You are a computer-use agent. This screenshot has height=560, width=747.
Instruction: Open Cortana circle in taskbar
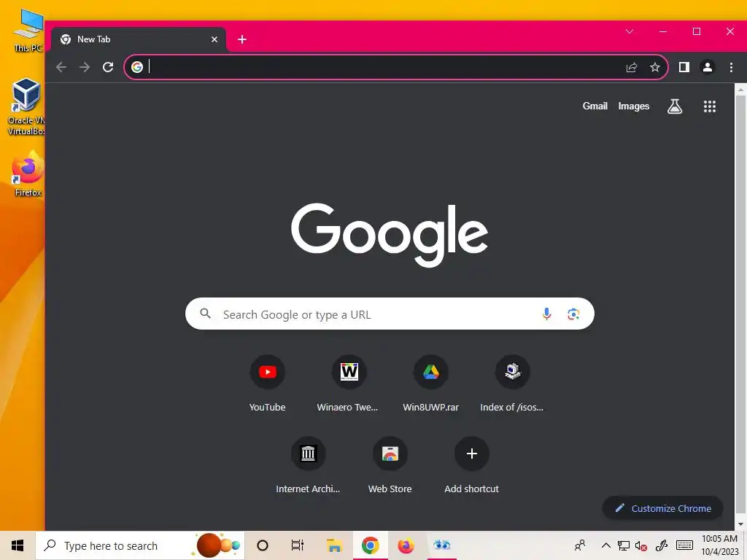pos(263,545)
